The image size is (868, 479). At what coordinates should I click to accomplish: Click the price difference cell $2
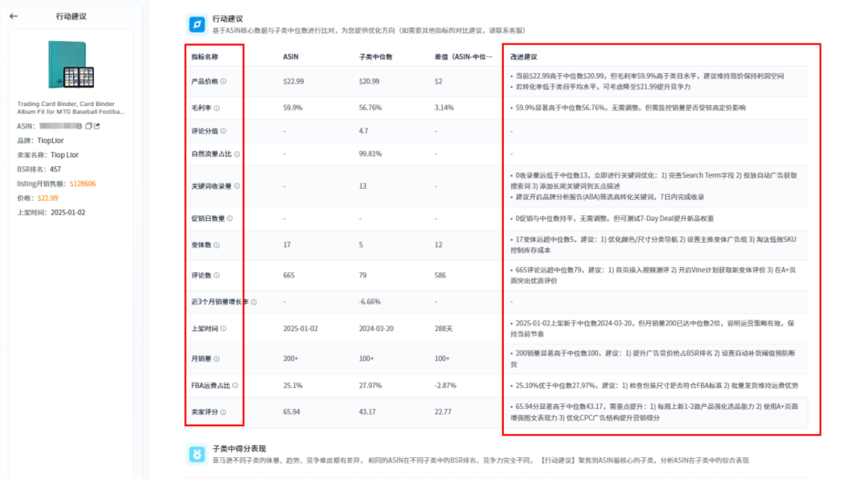pos(439,81)
